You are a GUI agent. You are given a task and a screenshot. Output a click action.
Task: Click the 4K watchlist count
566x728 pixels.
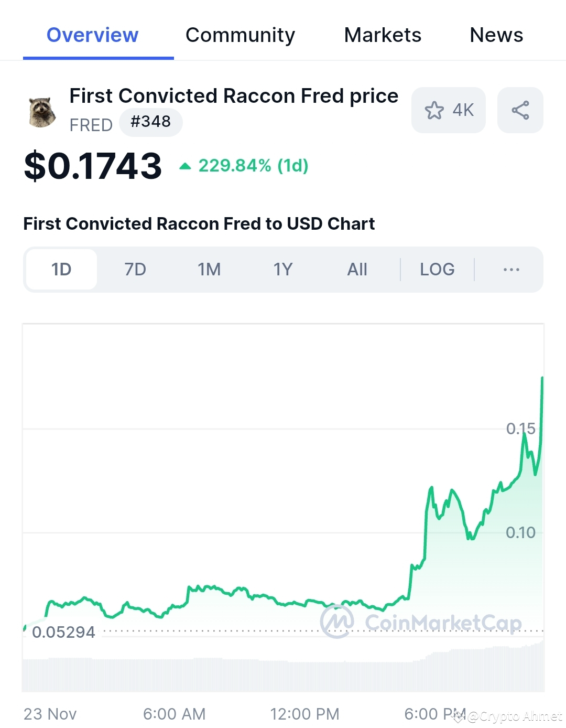[x=462, y=110]
